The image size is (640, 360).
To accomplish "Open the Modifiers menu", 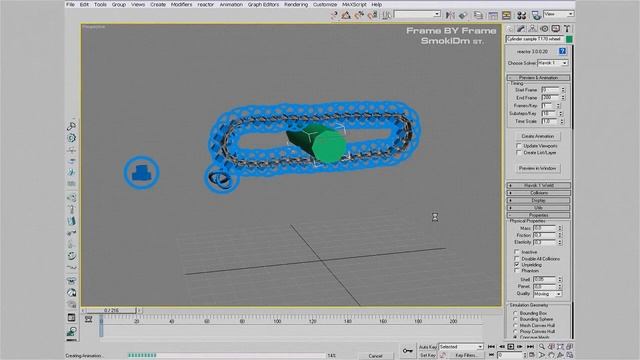I will 181,4.
